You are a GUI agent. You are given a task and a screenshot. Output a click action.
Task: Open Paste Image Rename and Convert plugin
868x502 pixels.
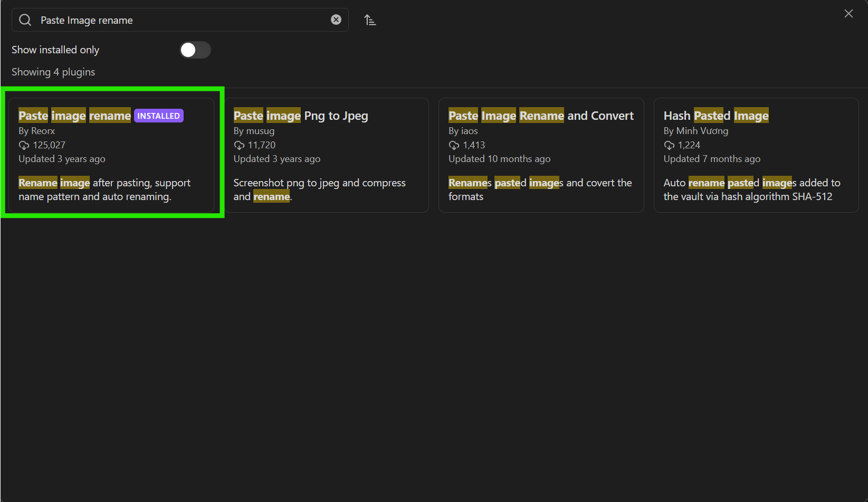point(541,155)
